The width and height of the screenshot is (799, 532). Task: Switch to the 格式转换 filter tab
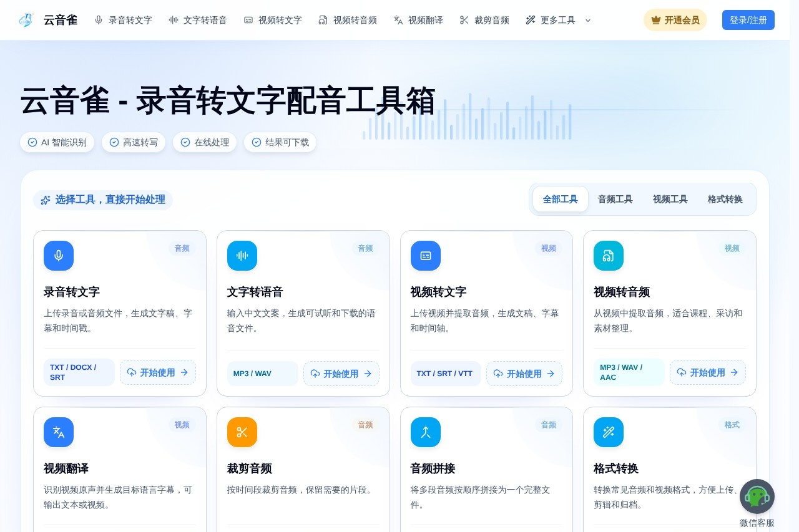725,199
